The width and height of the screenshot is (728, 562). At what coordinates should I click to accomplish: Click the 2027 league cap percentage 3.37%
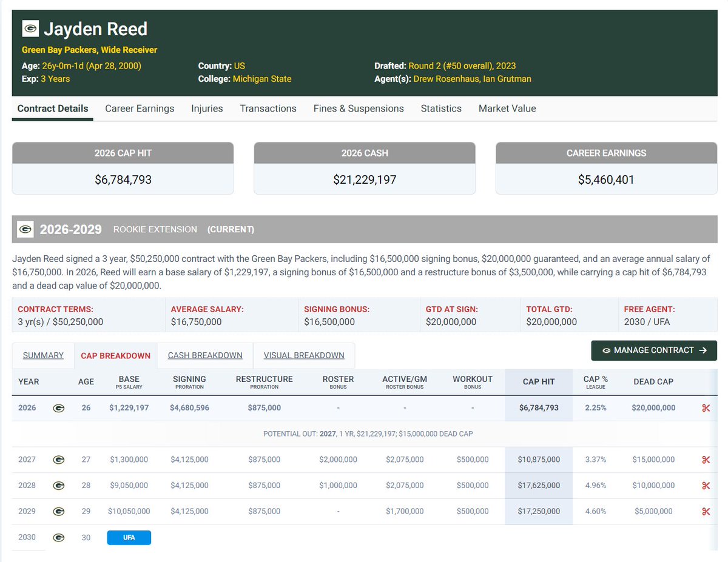tap(596, 460)
